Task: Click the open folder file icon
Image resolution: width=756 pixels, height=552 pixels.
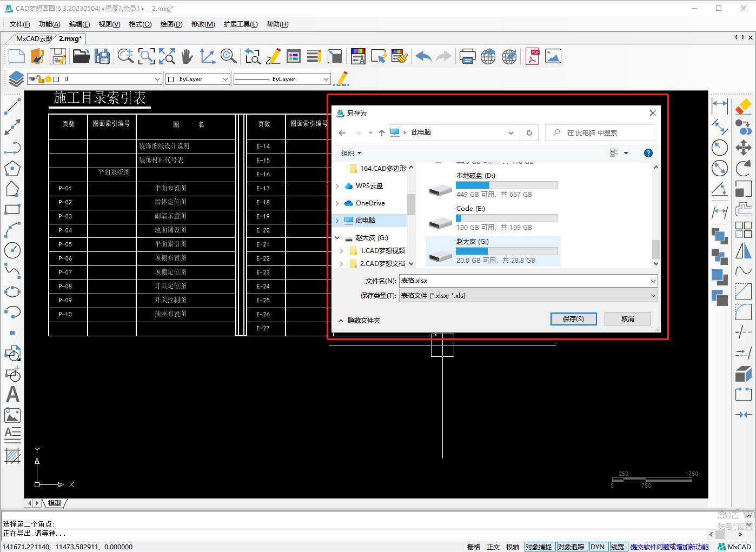Action: click(x=81, y=56)
